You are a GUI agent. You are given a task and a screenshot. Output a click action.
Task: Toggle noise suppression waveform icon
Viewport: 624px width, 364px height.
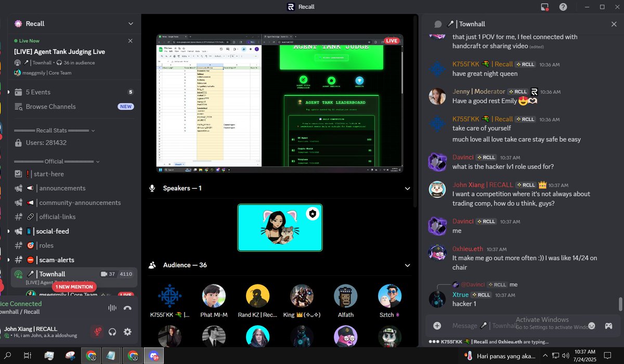coord(112,308)
